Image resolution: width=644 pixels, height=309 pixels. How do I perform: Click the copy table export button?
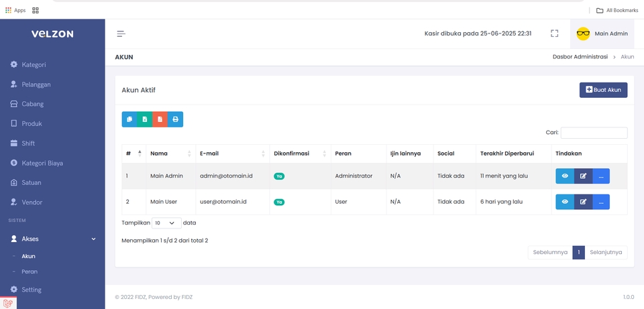click(129, 119)
